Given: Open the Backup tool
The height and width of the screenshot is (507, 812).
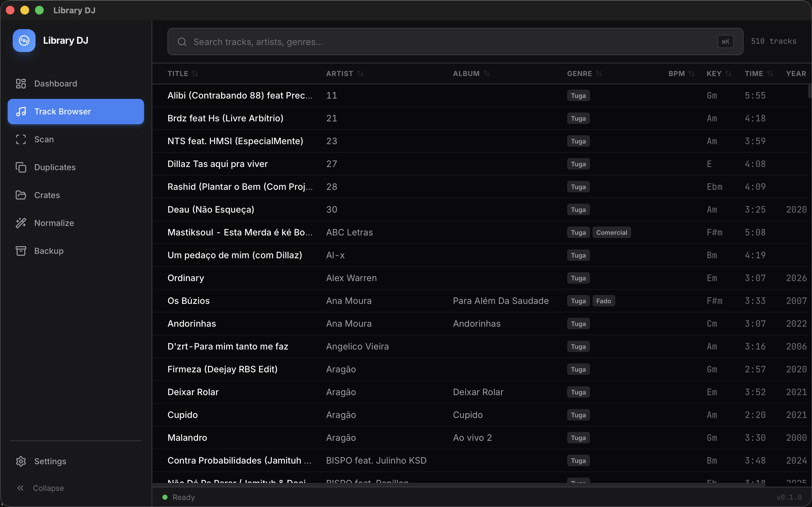Looking at the screenshot, I should 49,250.
